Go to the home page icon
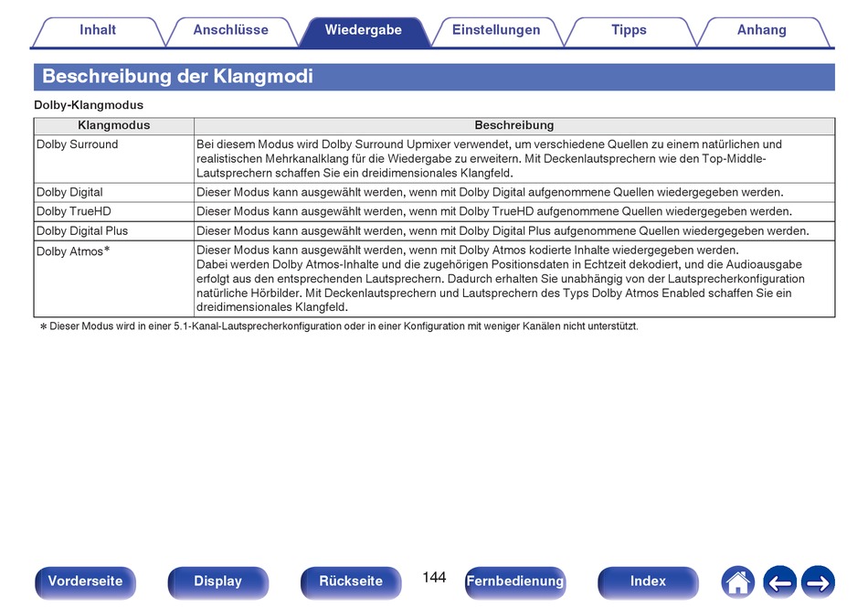868x608 pixels. click(737, 582)
